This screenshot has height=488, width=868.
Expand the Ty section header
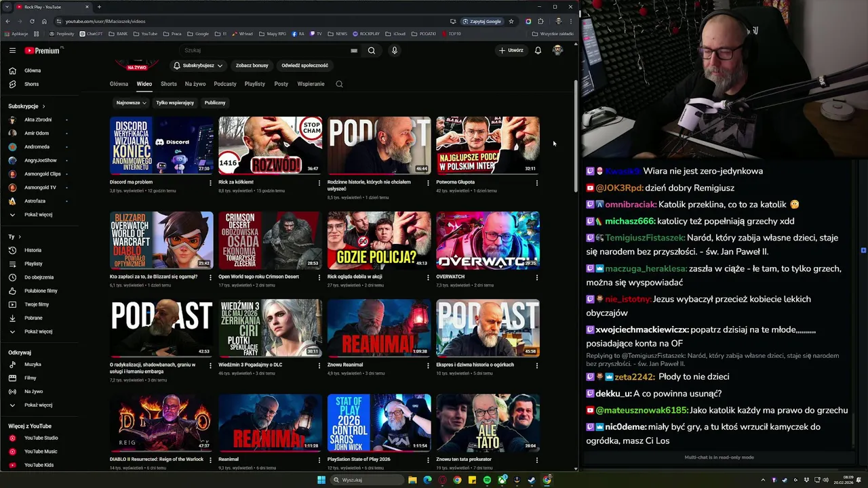point(15,237)
